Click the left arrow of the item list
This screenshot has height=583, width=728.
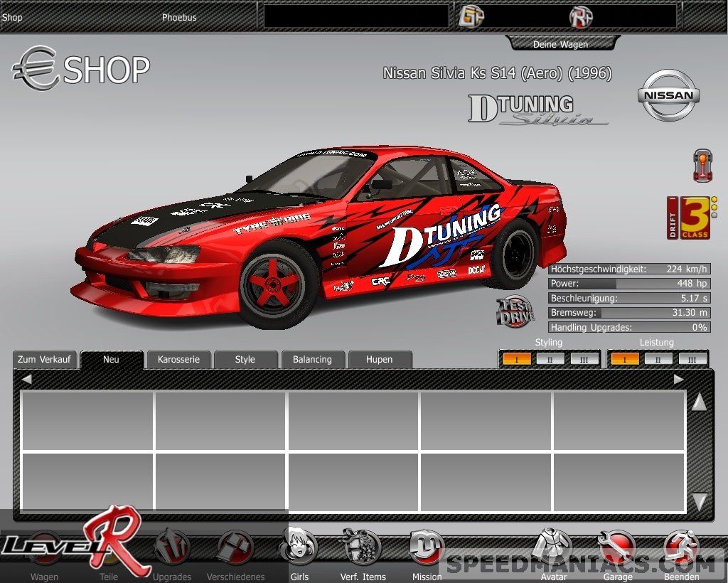26,379
